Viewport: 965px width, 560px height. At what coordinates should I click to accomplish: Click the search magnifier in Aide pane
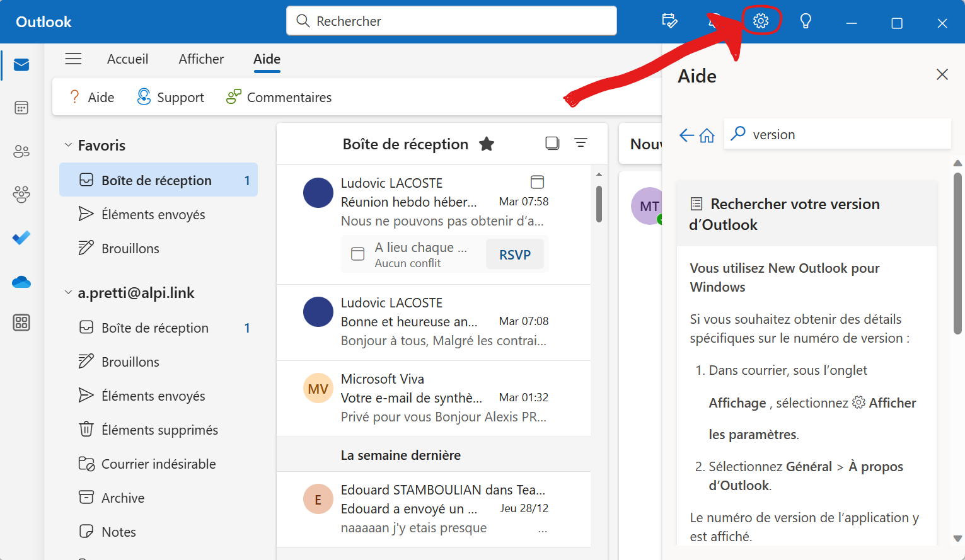coord(738,134)
